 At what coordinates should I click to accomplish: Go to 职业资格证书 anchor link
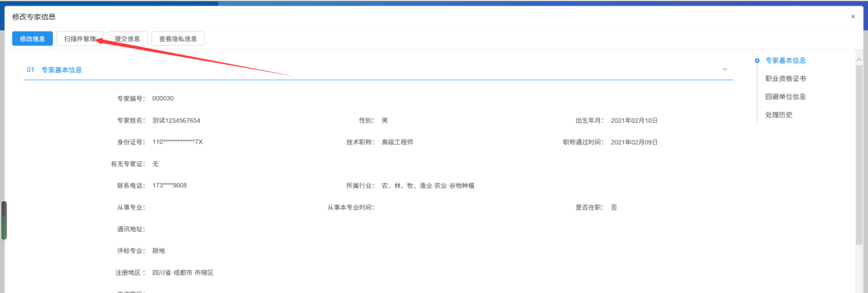click(x=785, y=79)
